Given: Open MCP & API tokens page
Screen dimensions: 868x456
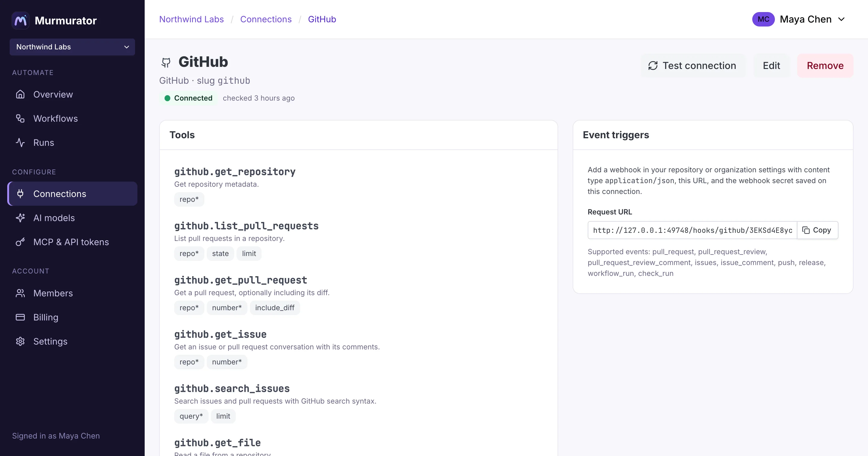Looking at the screenshot, I should (x=72, y=242).
